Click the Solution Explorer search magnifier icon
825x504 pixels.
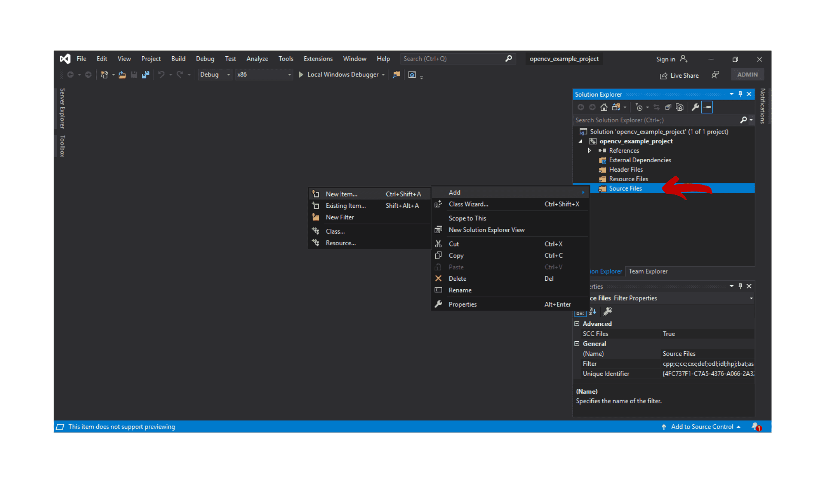[743, 120]
